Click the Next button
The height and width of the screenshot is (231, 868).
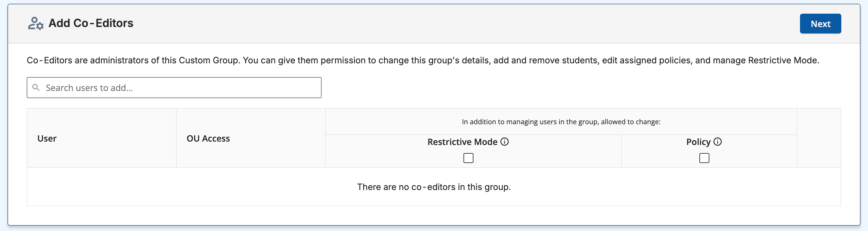820,24
